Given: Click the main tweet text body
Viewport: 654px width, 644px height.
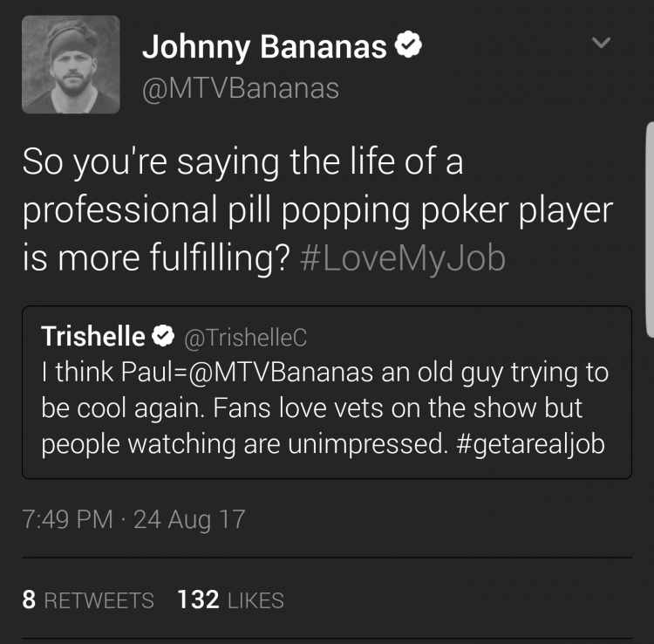Looking at the screenshot, I should coord(317,210).
